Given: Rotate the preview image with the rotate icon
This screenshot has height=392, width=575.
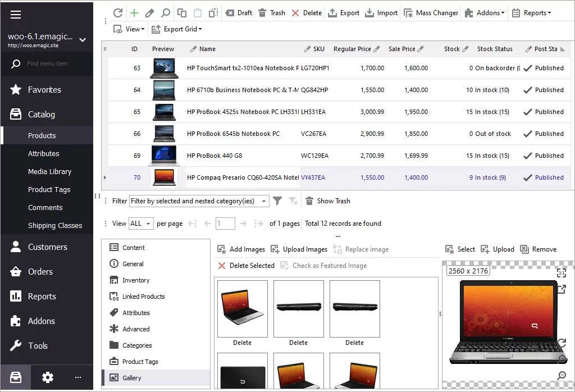Looking at the screenshot, I should coord(562,343).
